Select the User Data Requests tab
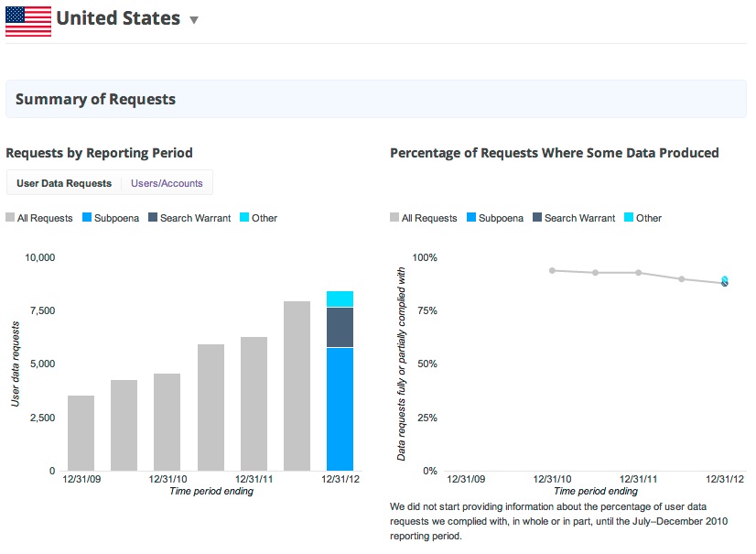Image resolution: width=756 pixels, height=554 pixels. [x=62, y=182]
